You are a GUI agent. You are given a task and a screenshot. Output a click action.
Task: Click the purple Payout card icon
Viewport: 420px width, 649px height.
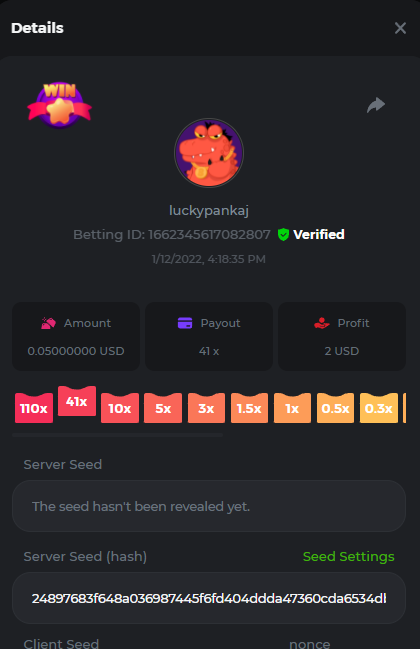pyautogui.click(x=185, y=323)
